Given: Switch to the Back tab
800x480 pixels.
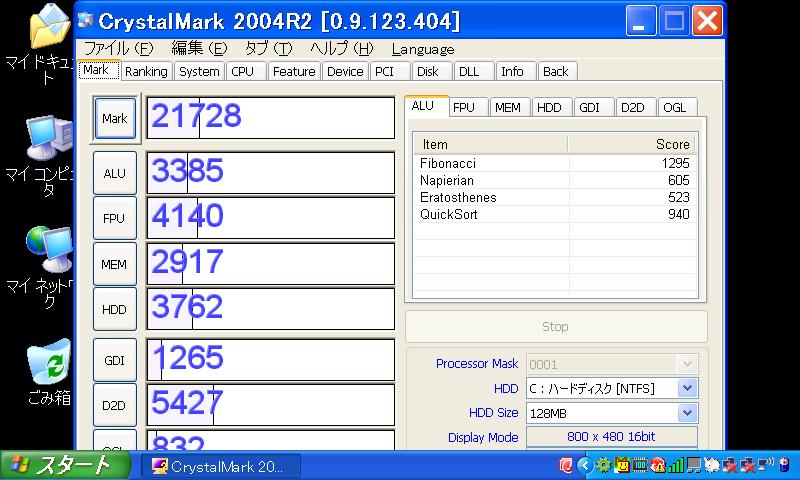Looking at the screenshot, I should [x=556, y=71].
